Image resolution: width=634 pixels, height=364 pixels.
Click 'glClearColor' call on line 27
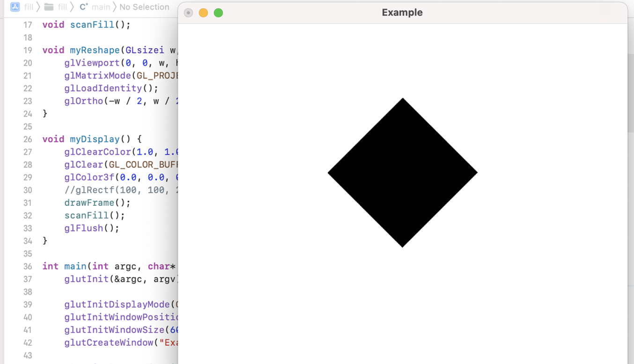click(x=97, y=152)
